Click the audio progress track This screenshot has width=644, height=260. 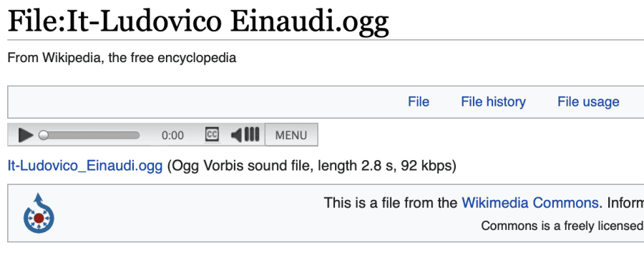89,135
